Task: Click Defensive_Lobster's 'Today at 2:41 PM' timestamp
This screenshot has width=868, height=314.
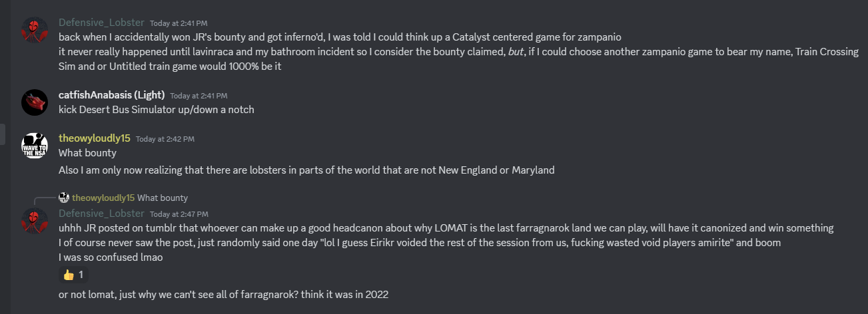Action: (x=179, y=23)
